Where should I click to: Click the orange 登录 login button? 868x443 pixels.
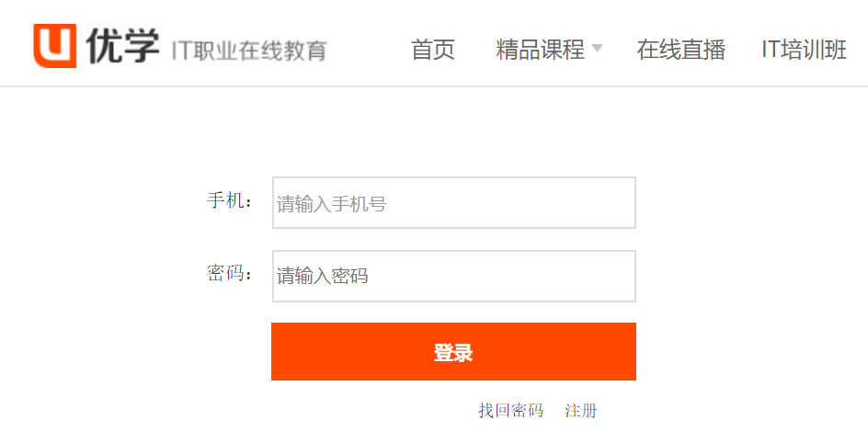453,352
